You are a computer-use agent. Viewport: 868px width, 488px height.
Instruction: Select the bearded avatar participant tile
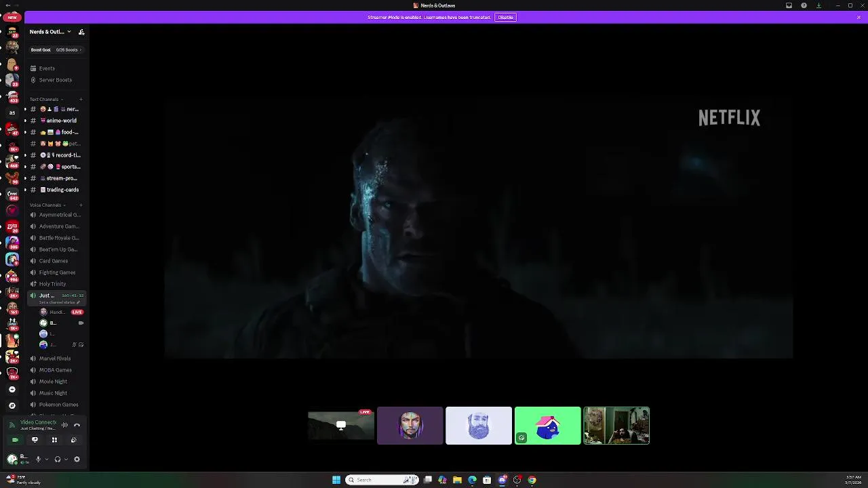(x=479, y=426)
